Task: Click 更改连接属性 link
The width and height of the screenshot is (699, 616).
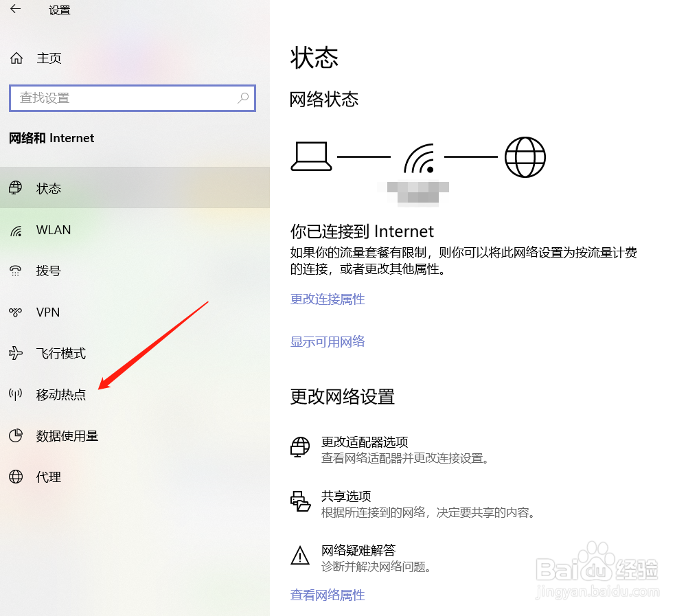Action: click(328, 299)
